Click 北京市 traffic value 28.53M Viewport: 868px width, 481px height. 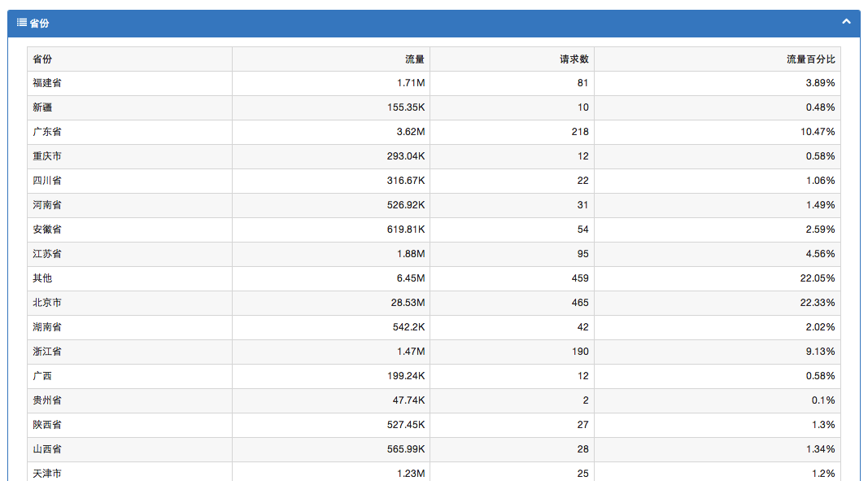pos(408,303)
